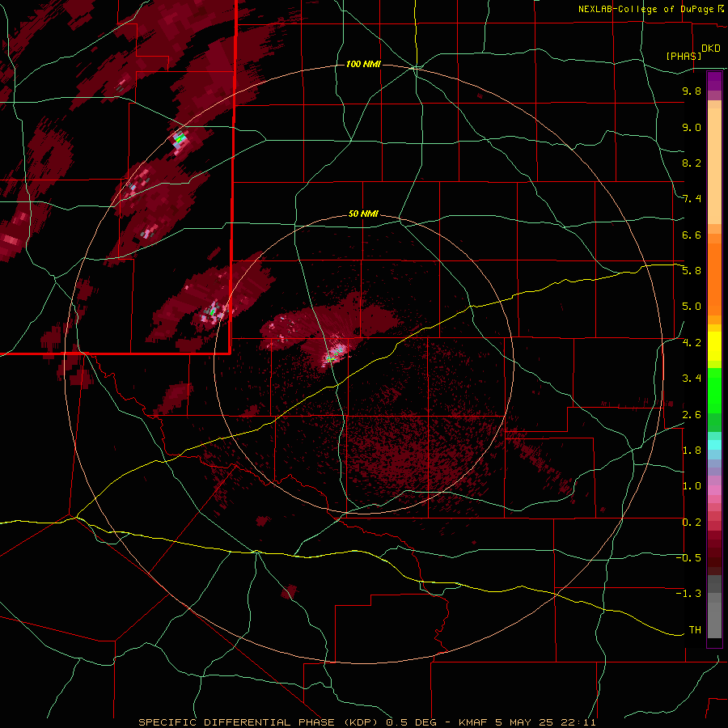Click the Specific Differential Phase KMAF caption
The width and height of the screenshot is (728, 728).
click(x=366, y=722)
